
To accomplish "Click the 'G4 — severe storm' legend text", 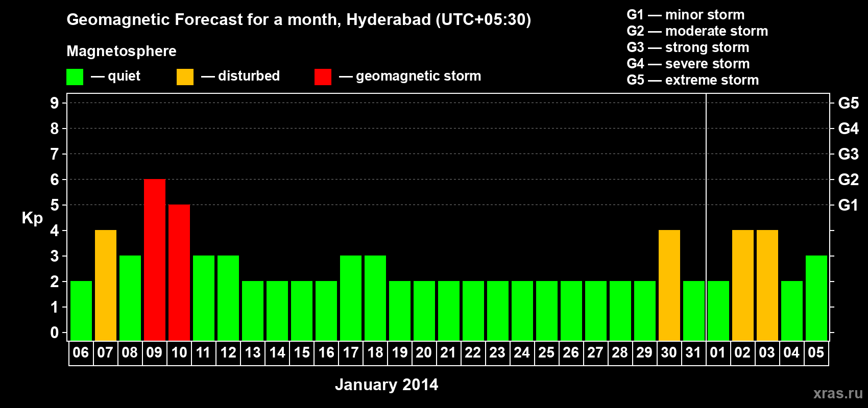I will (688, 64).
